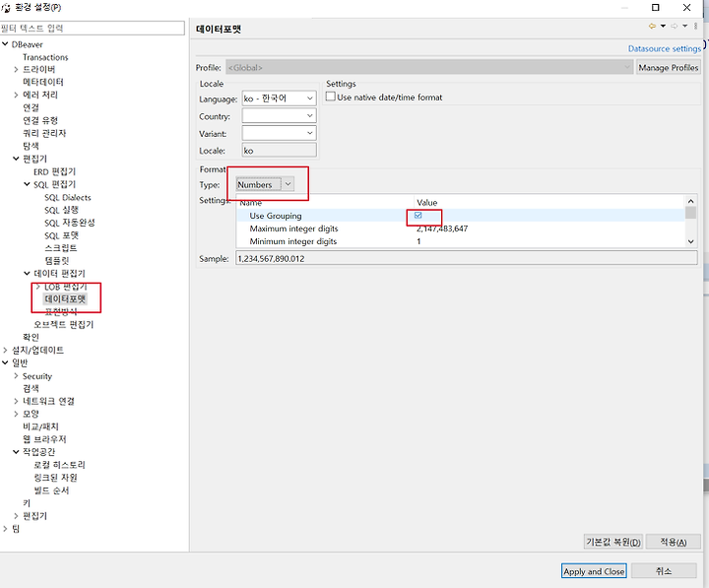Select SQL Dialects in the tree
The width and height of the screenshot is (709, 588).
pyautogui.click(x=67, y=197)
